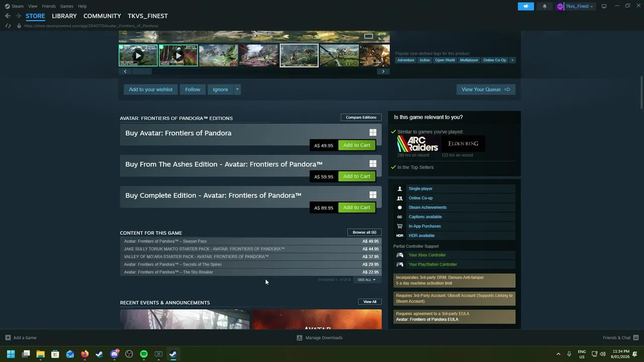
Task: Click the page vertical scrollbar thumb
Action: click(x=641, y=92)
